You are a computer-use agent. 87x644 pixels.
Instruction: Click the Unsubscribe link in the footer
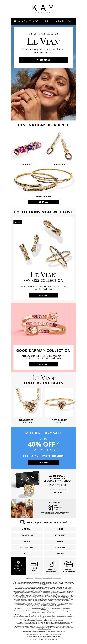click(x=57, y=578)
